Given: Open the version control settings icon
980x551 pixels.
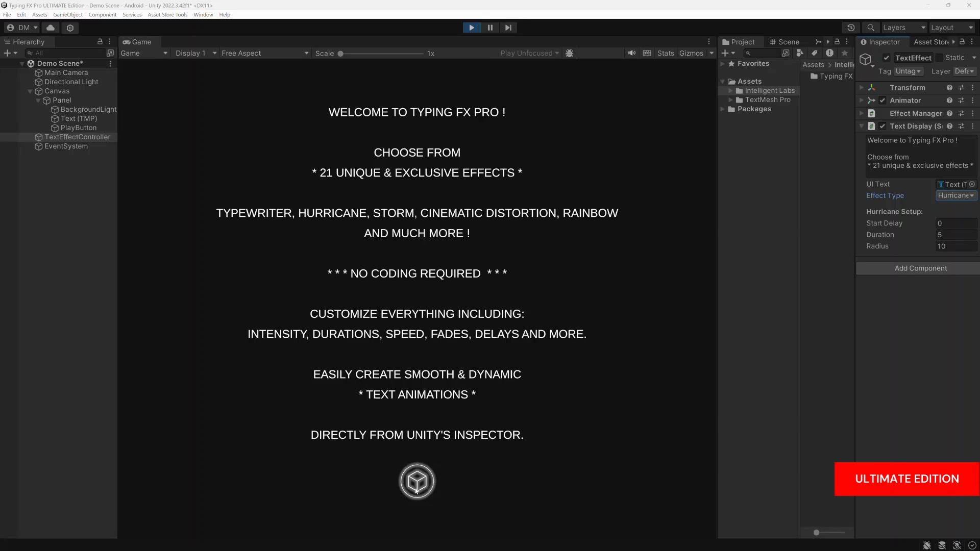Looking at the screenshot, I should click(x=70, y=28).
